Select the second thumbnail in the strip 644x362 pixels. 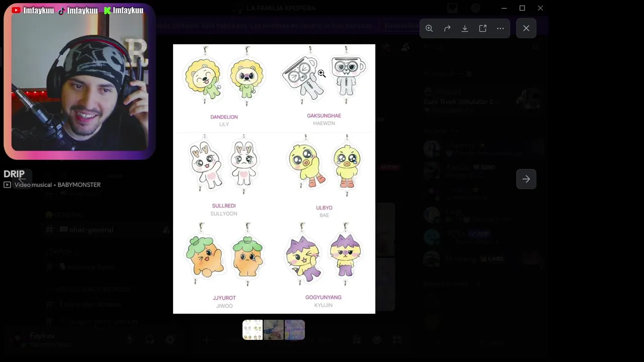274,330
